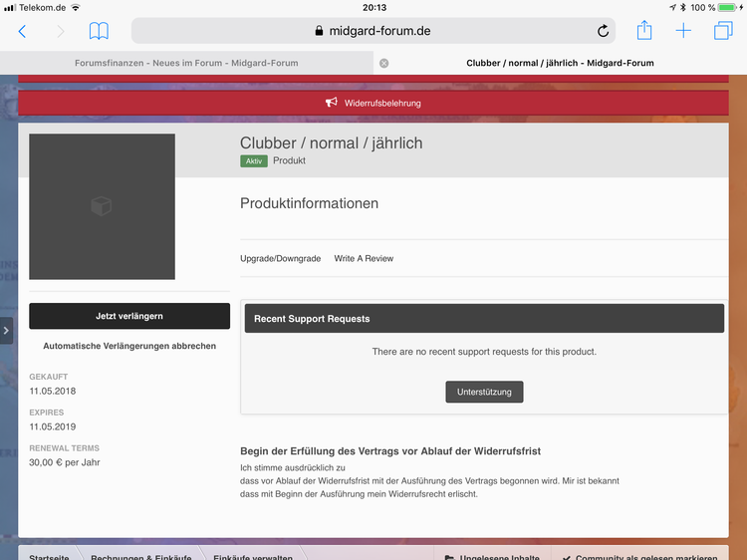Tap the midgard-forum.de address bar
747x560 pixels.
point(373,31)
